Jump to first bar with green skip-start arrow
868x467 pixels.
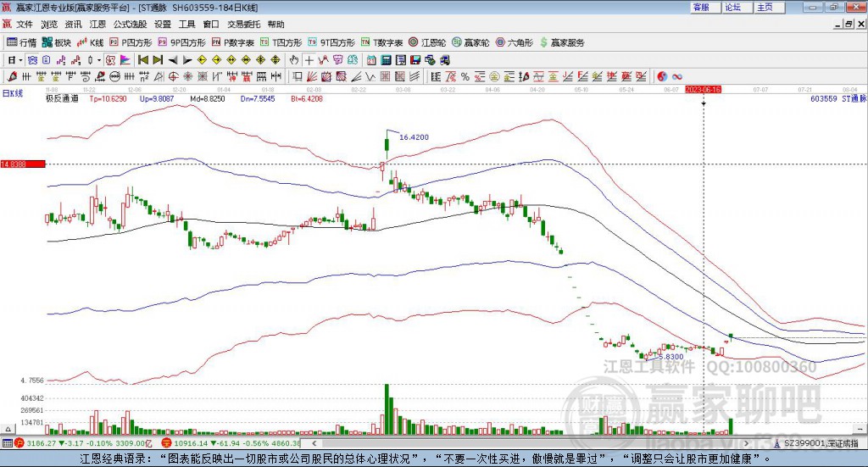pos(142,60)
